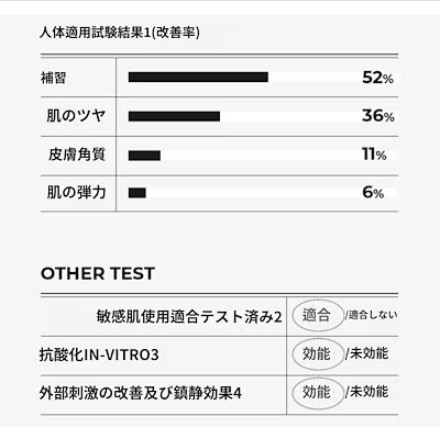
Task: Click the 肌のツヤ row label
Action: click(76, 116)
